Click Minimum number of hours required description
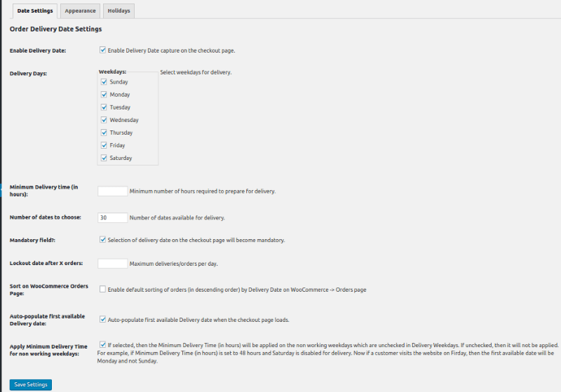Image resolution: width=561 pixels, height=392 pixels. (x=203, y=191)
